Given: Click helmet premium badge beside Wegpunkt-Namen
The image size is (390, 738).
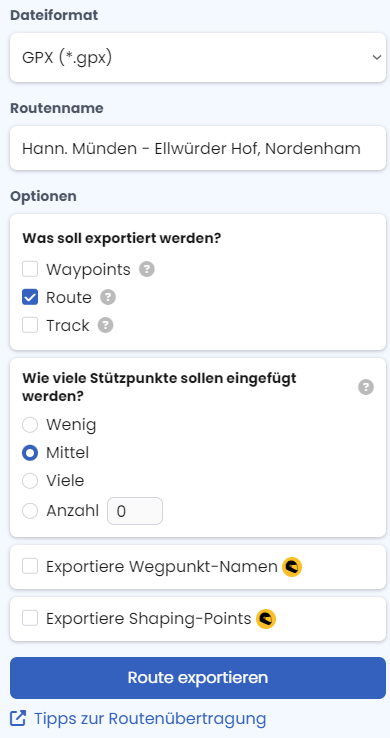Looking at the screenshot, I should pos(292,567).
